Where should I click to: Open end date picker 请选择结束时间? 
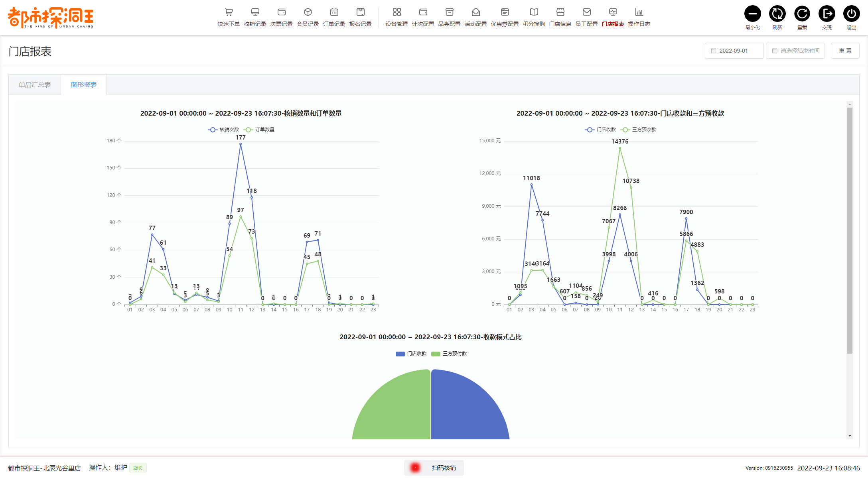tap(795, 51)
